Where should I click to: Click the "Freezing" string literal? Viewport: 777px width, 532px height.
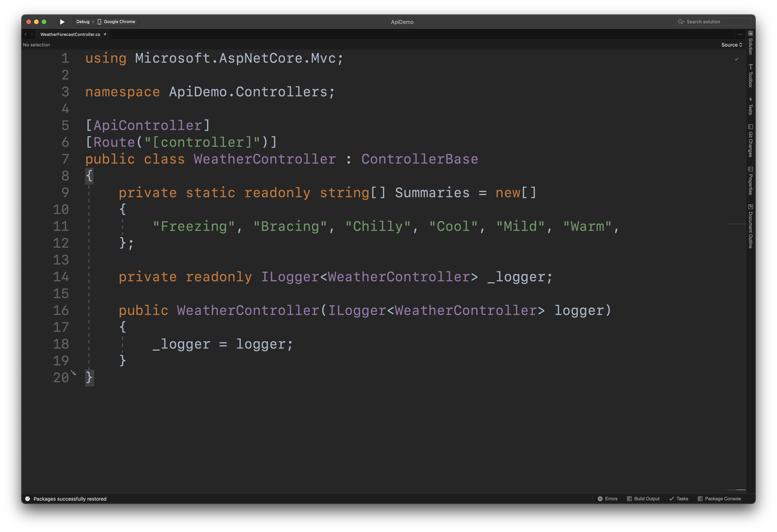194,227
